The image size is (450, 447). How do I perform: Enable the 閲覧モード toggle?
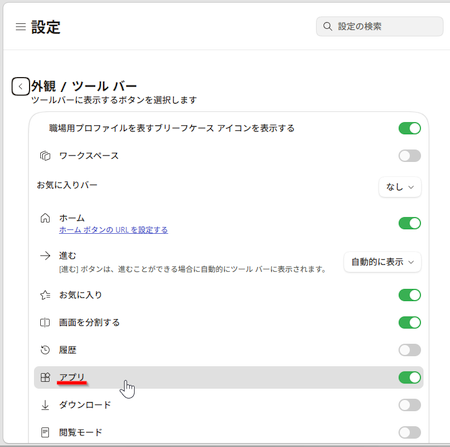410,432
